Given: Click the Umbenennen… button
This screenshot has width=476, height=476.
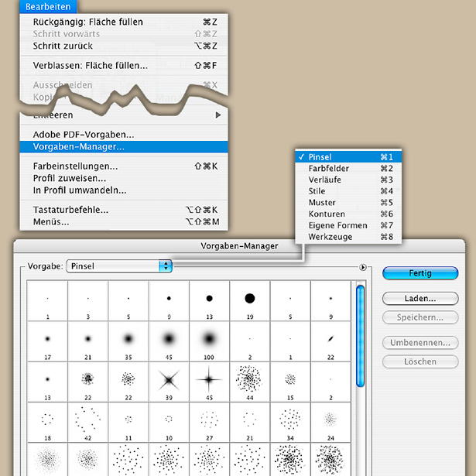Looking at the screenshot, I should pos(420,343).
